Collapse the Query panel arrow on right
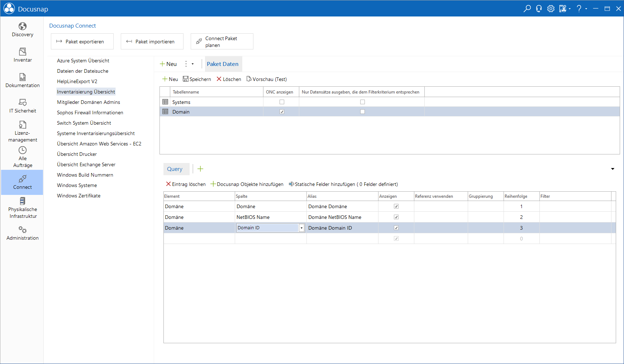This screenshot has height=364, width=624. [x=613, y=169]
